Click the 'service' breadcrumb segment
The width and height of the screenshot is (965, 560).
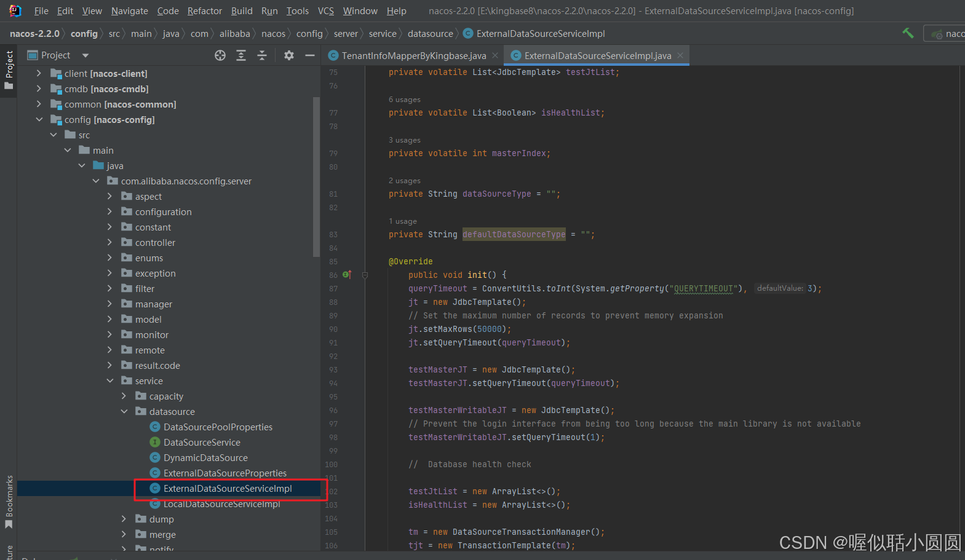tap(383, 34)
